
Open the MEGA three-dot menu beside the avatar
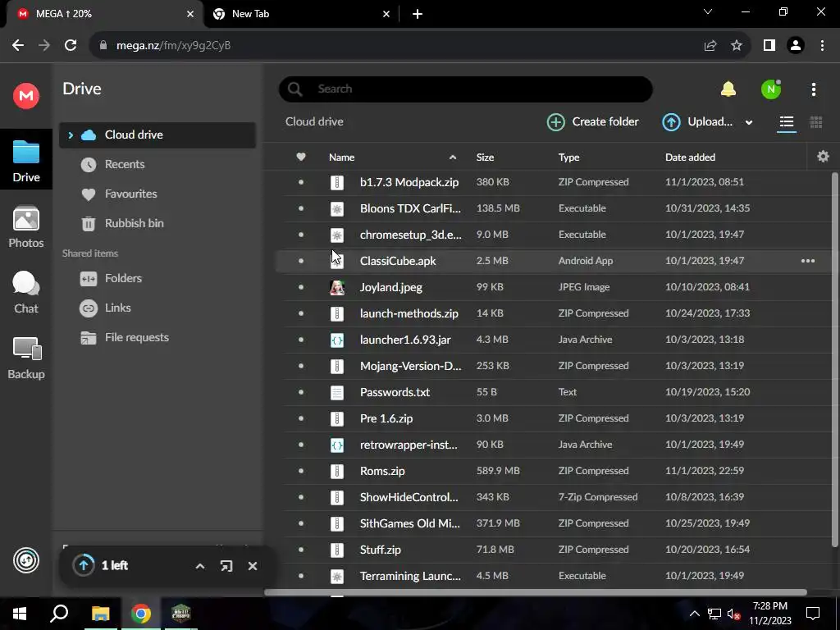tap(813, 89)
